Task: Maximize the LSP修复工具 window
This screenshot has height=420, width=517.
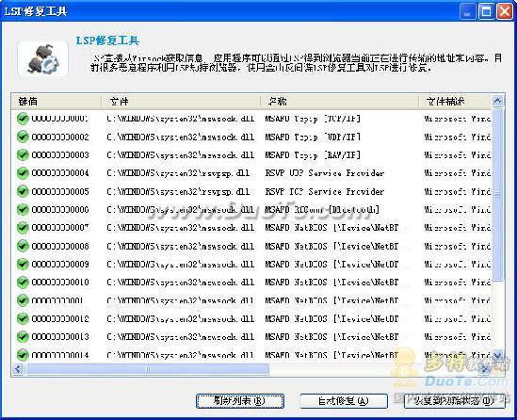Action: (x=486, y=12)
